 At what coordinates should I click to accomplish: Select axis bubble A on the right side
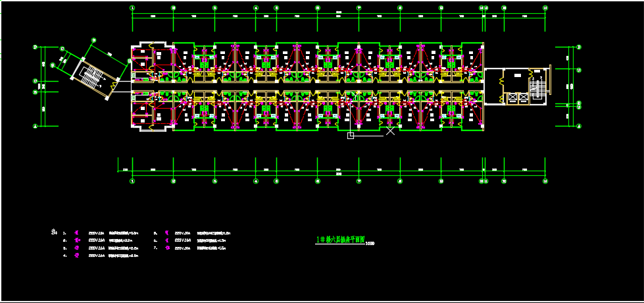579,125
